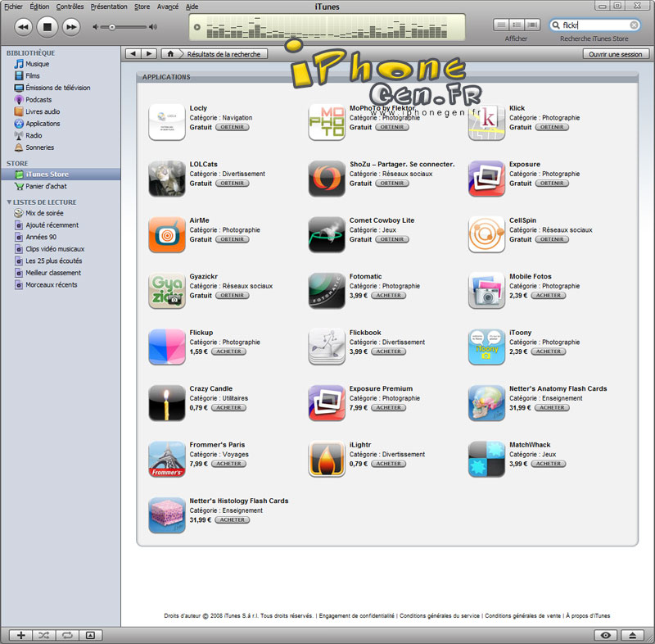655x644 pixels.
Task: Click in the flickr search field
Action: point(594,25)
